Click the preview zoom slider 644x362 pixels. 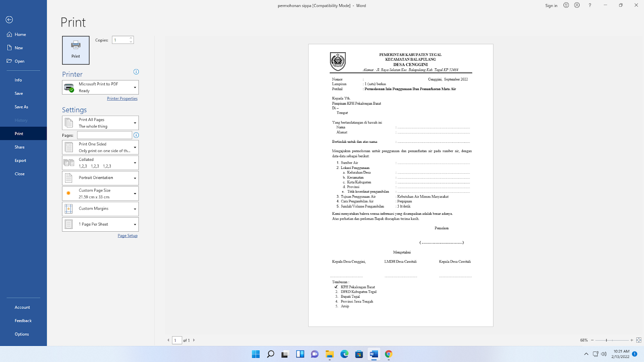612,340
